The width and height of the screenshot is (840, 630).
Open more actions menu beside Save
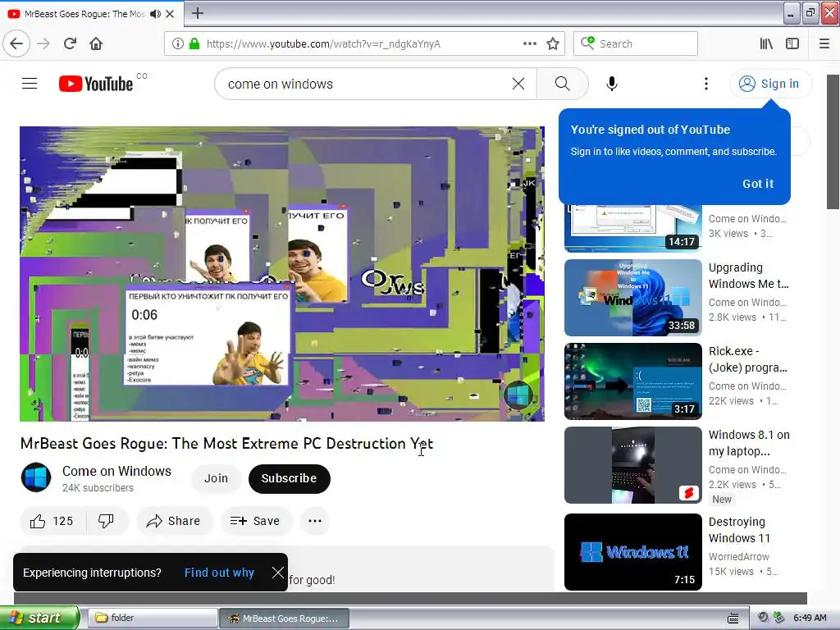315,521
